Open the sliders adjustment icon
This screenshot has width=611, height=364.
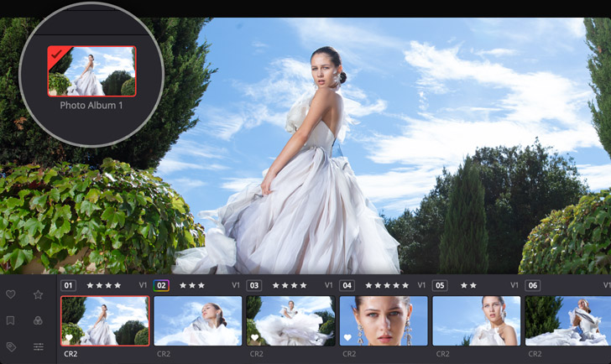click(x=39, y=346)
